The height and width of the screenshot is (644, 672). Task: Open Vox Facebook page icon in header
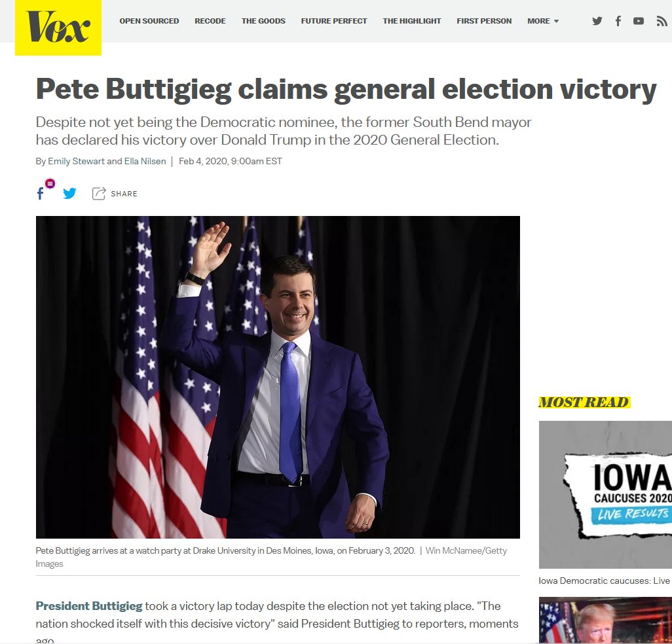[x=618, y=21]
